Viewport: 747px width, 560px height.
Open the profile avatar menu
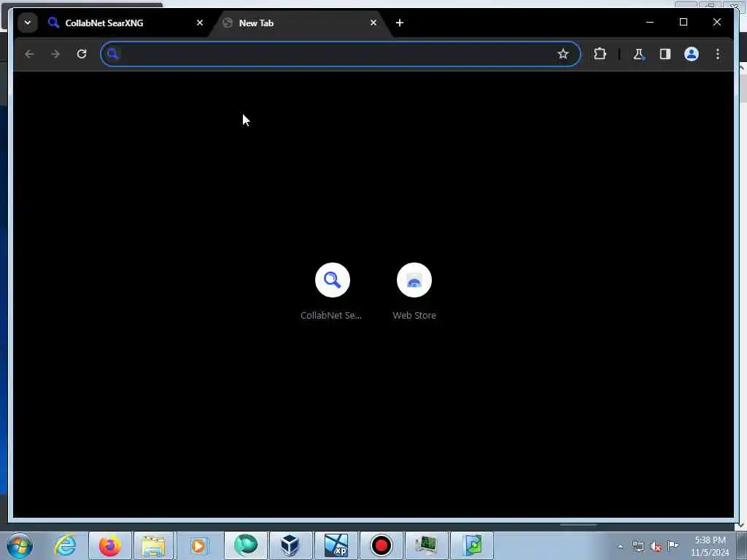point(692,54)
